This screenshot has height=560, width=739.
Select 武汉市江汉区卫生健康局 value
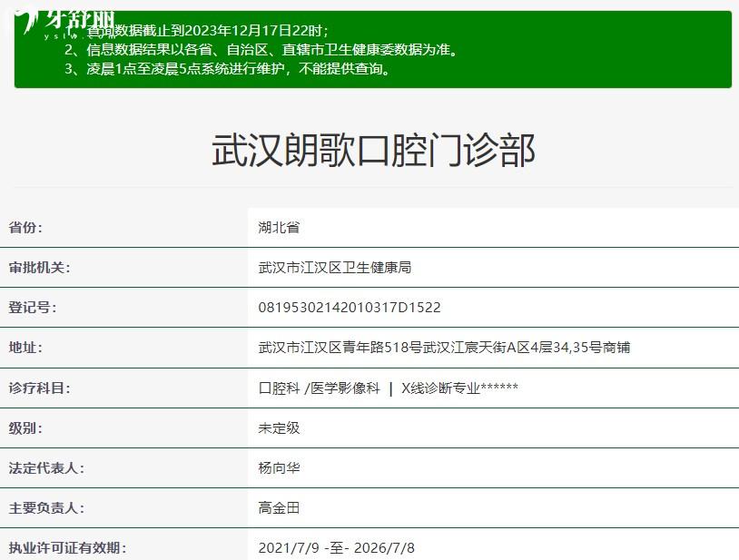tap(335, 268)
